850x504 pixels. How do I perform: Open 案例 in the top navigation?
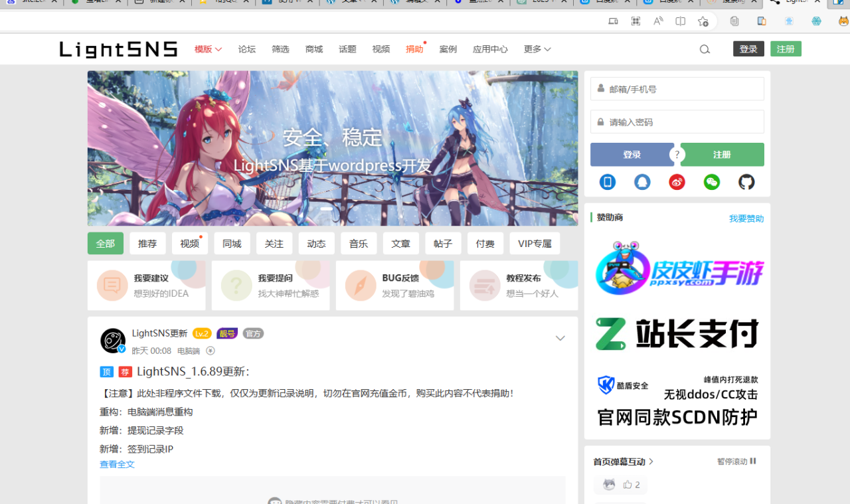(448, 49)
